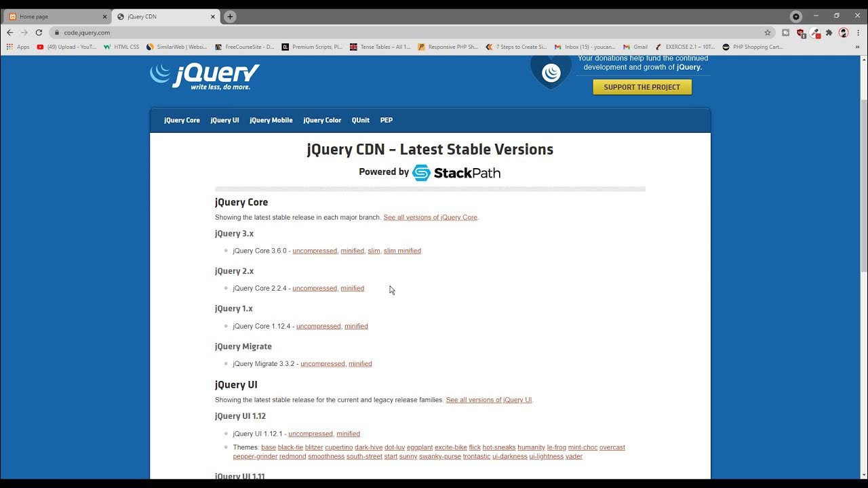Viewport: 868px width, 488px height.
Task: Click the jQuery logo
Action: click(205, 76)
